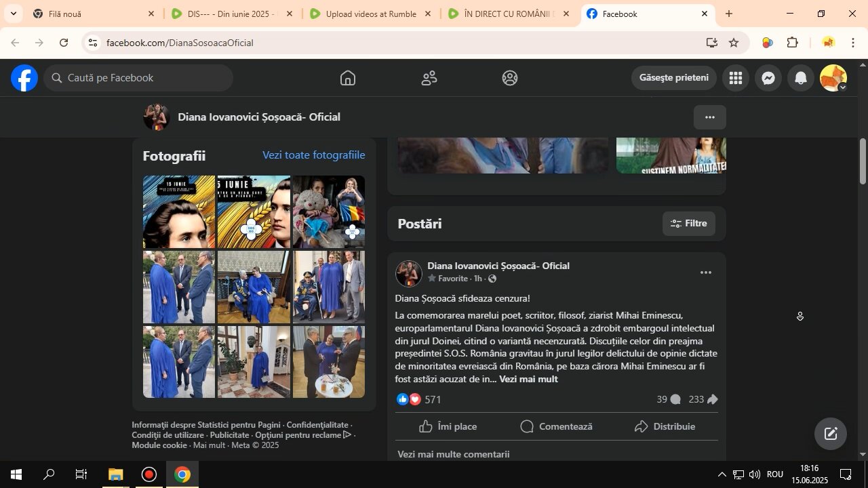This screenshot has height=488, width=868.
Task: Go to Facebook Home feed icon
Action: [348, 78]
